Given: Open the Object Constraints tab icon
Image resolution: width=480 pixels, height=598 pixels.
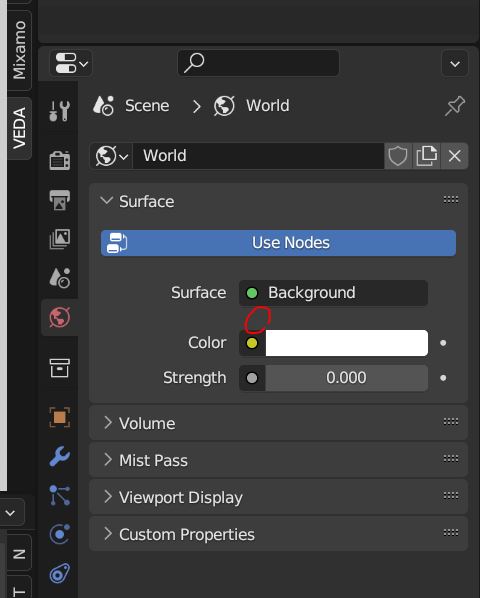Looking at the screenshot, I should (x=59, y=573).
